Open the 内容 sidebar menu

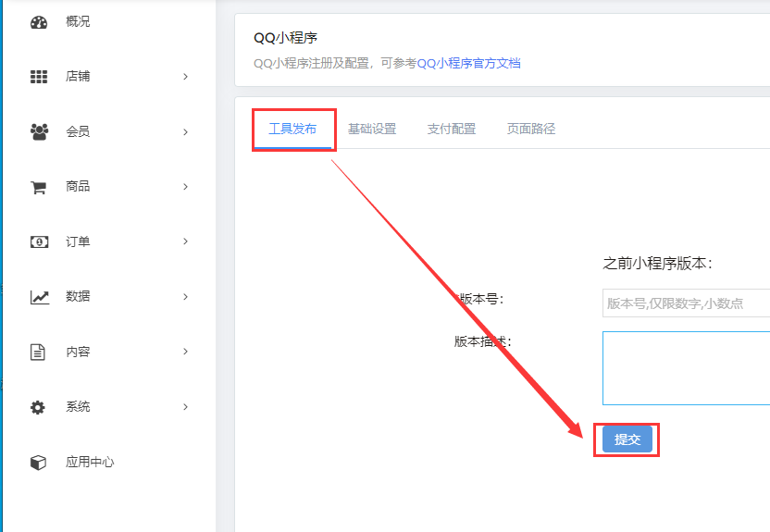click(78, 352)
